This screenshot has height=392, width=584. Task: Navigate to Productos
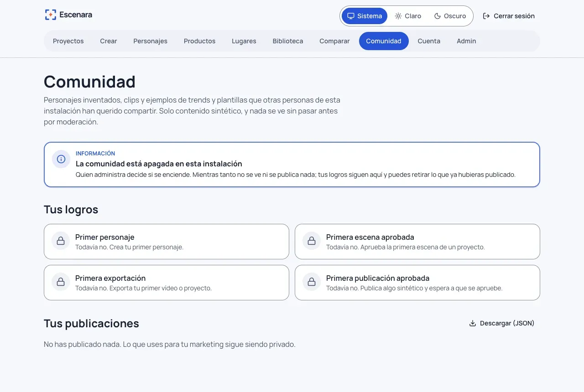point(199,41)
